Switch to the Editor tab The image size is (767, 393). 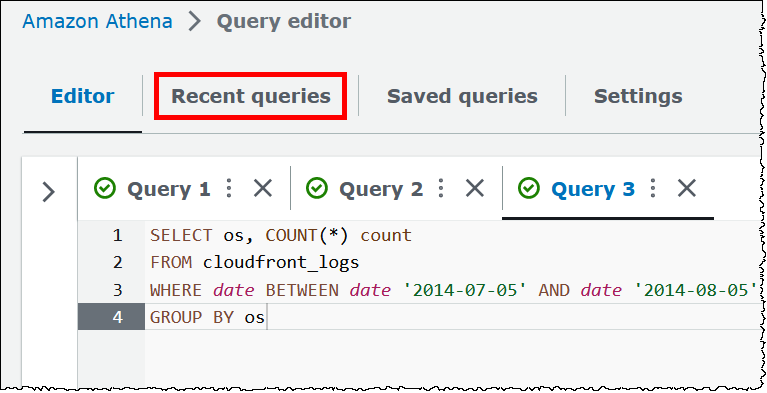pyautogui.click(x=83, y=96)
